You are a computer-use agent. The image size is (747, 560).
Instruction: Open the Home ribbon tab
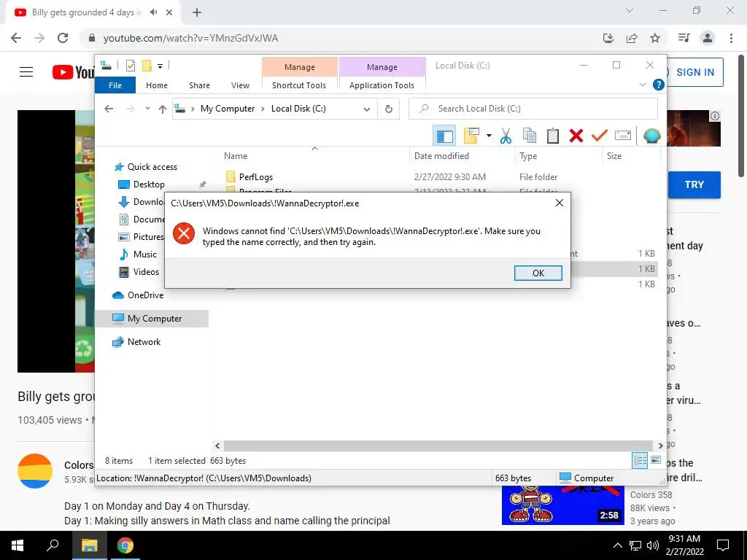[157, 85]
